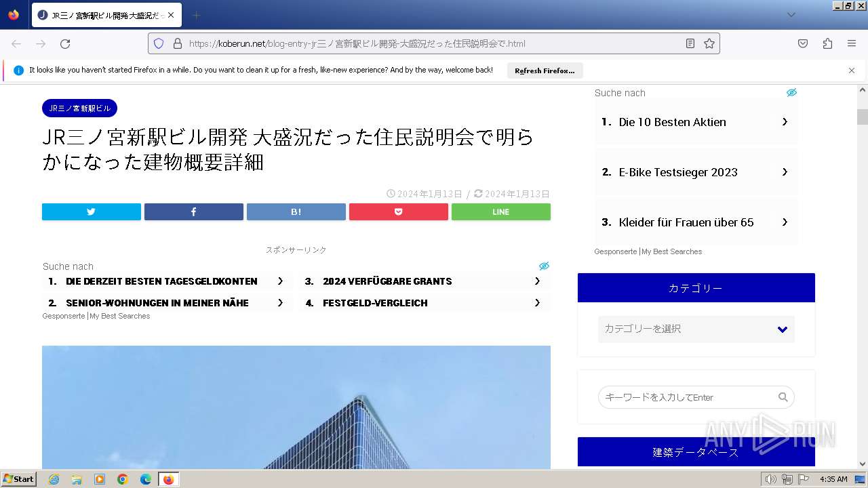Open Google Chrome from the taskbar
The width and height of the screenshot is (868, 488).
click(x=123, y=479)
